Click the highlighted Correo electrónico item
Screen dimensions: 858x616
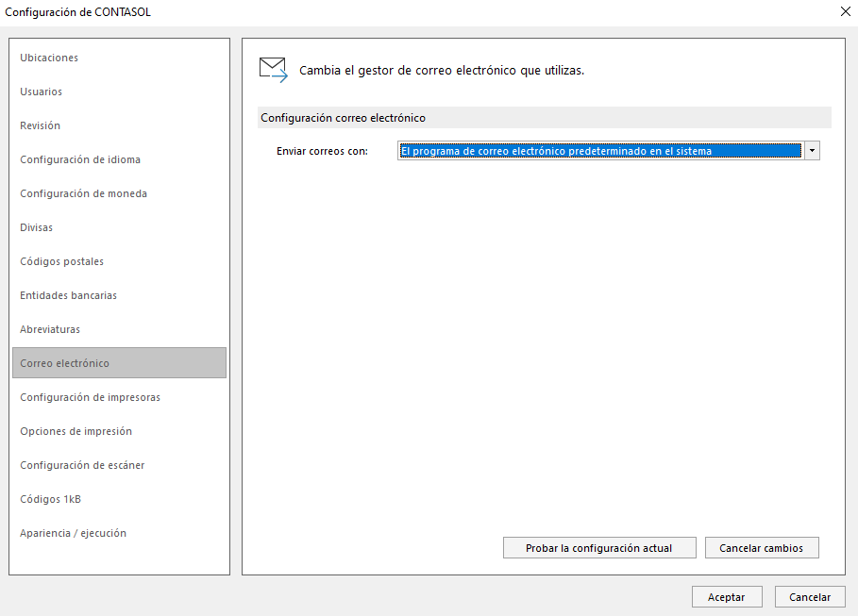click(119, 362)
